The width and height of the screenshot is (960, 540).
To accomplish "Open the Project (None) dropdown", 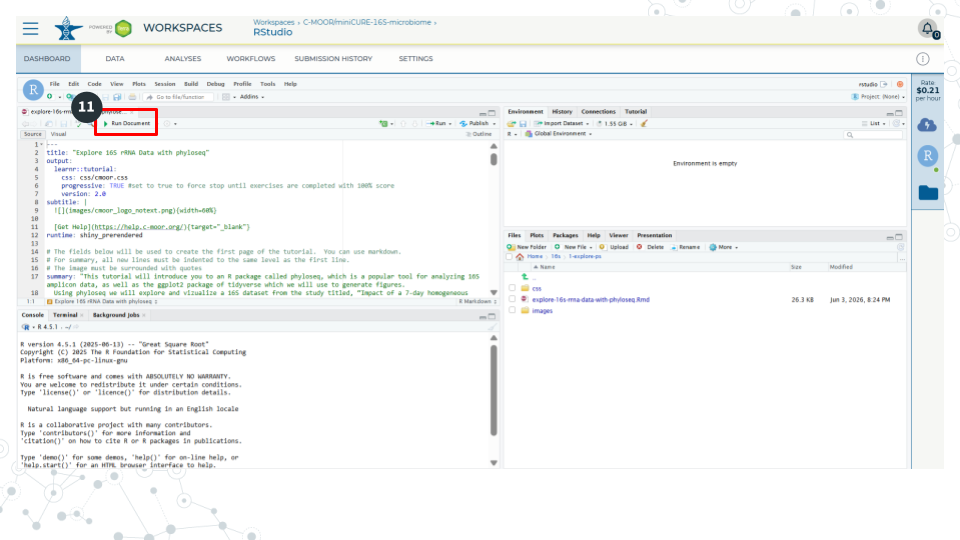I will point(878,97).
